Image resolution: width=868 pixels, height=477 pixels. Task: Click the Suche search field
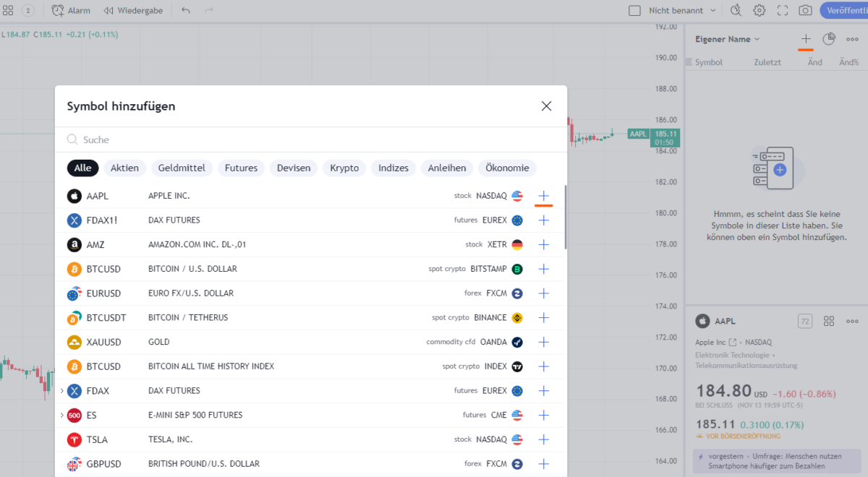pos(311,139)
